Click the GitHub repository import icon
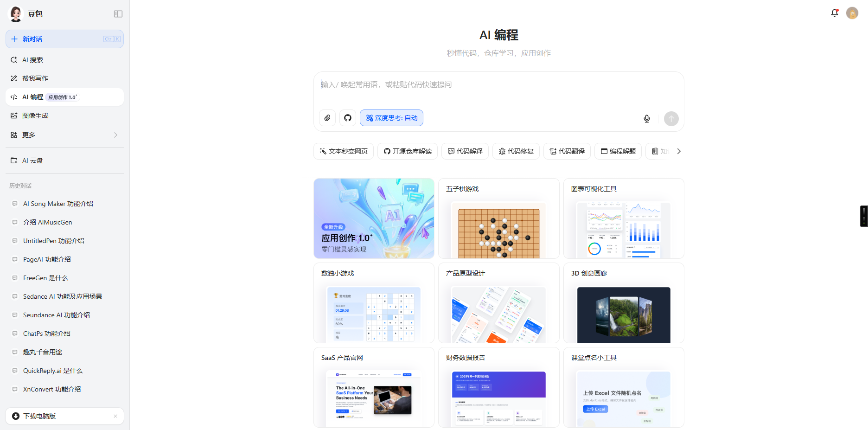 [348, 118]
